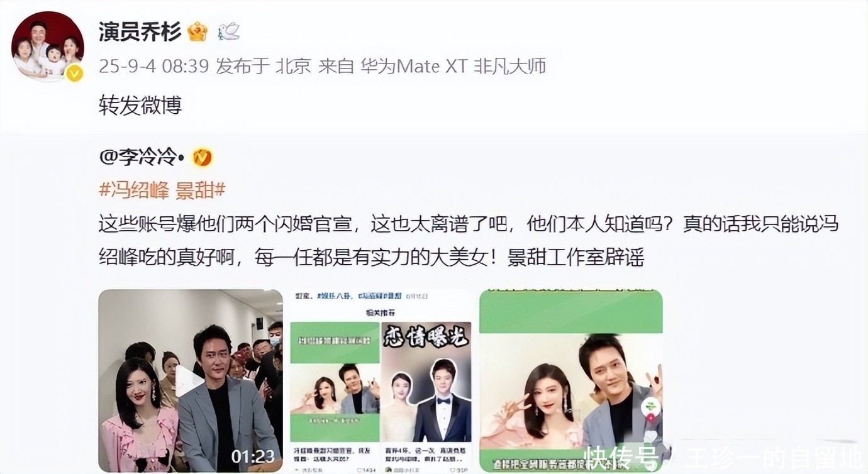Click the 发布于 北京 location text
This screenshot has width=868, height=474.
point(264,66)
